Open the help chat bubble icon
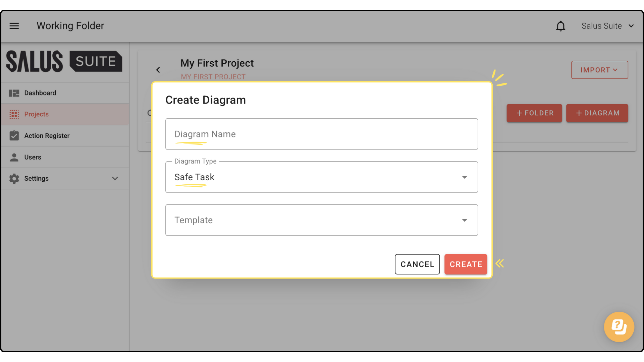This screenshot has height=362, width=644. [619, 327]
